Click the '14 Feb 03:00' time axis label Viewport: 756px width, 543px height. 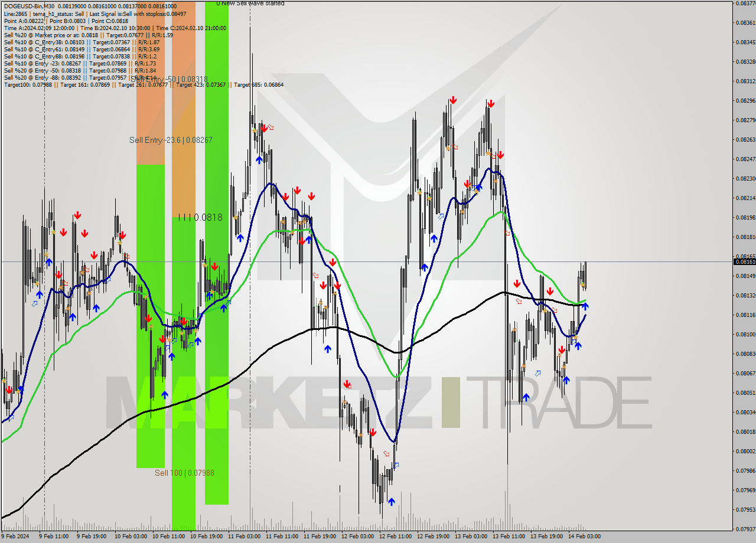click(584, 536)
